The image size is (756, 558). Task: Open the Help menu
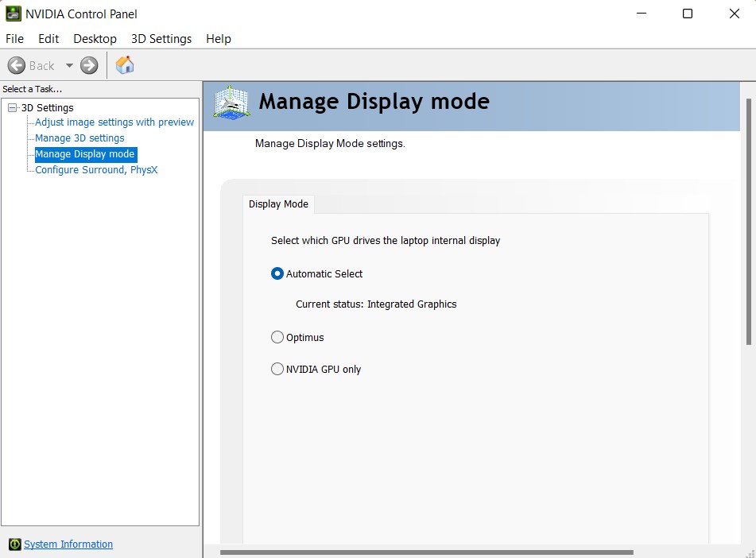tap(219, 39)
